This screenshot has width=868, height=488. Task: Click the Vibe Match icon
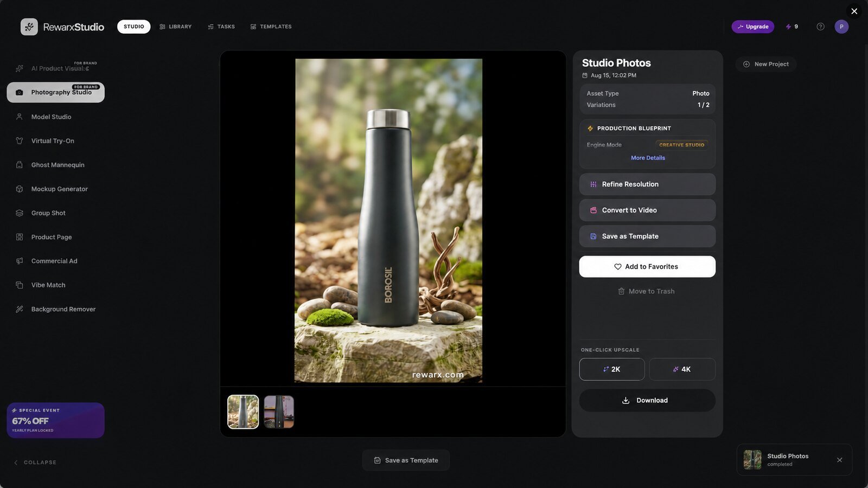pyautogui.click(x=20, y=285)
